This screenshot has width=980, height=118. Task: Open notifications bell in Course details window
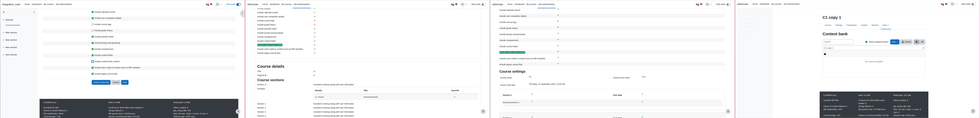click(452, 5)
